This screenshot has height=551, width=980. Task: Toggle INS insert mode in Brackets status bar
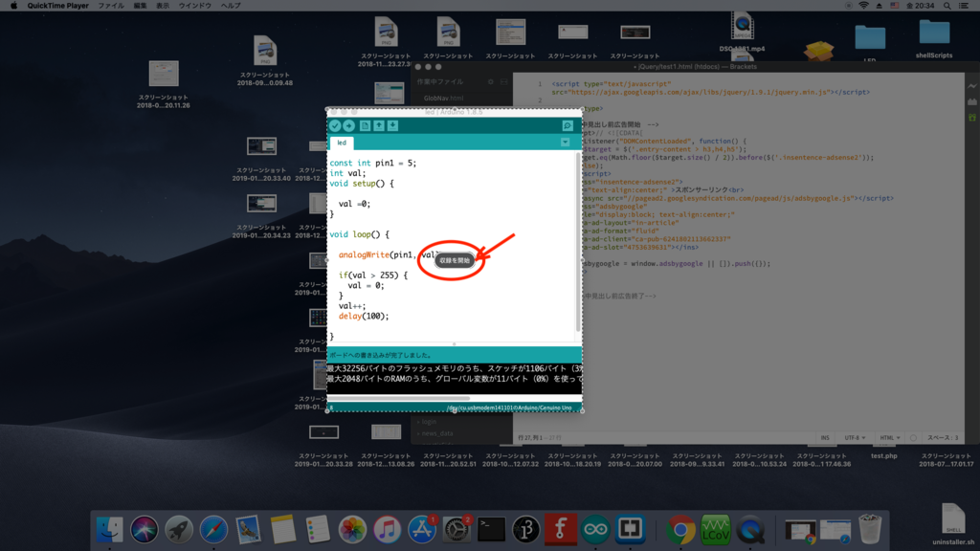click(x=824, y=438)
